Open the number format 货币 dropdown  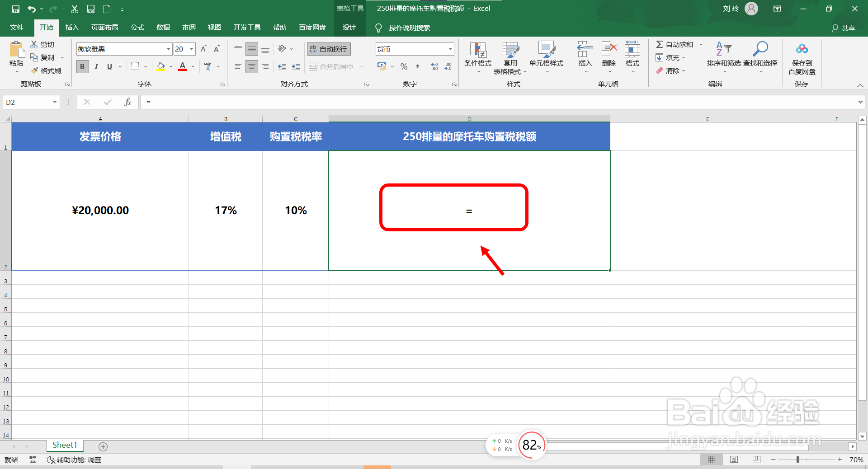click(x=450, y=49)
